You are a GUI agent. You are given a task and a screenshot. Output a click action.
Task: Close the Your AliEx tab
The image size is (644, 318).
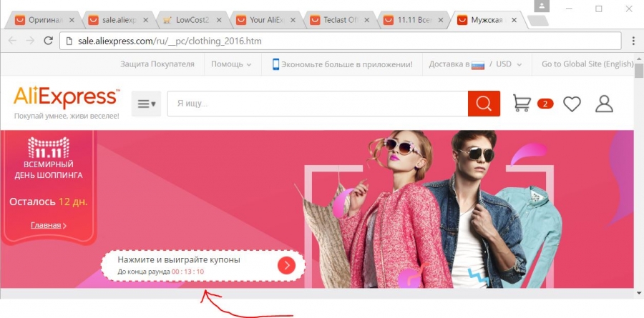pyautogui.click(x=293, y=20)
